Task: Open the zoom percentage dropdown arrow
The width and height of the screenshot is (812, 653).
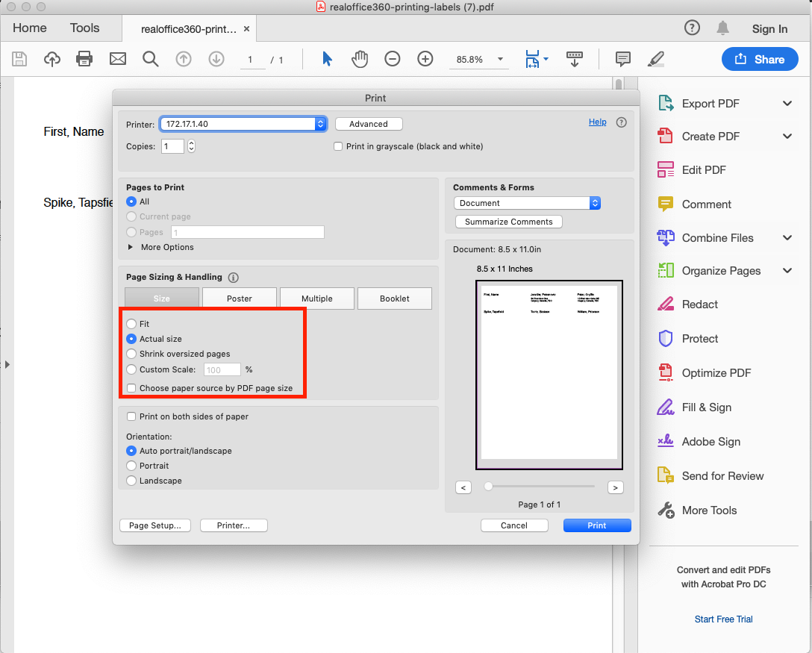Action: [500, 59]
